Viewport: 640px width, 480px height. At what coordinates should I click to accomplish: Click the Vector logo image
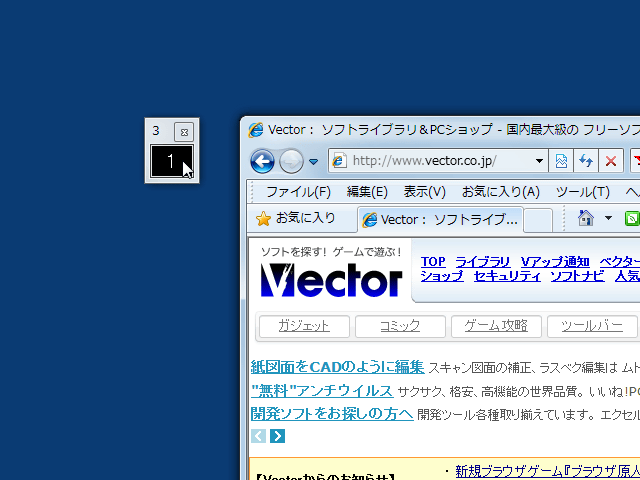pyautogui.click(x=331, y=280)
